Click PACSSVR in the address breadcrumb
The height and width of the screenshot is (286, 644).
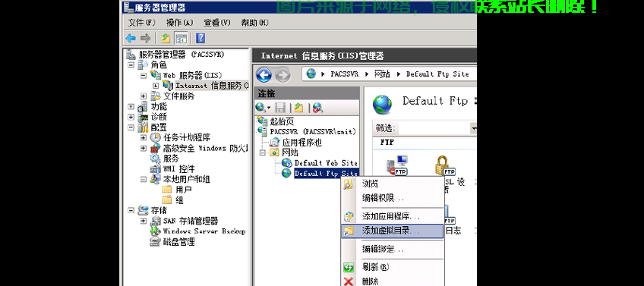[344, 74]
